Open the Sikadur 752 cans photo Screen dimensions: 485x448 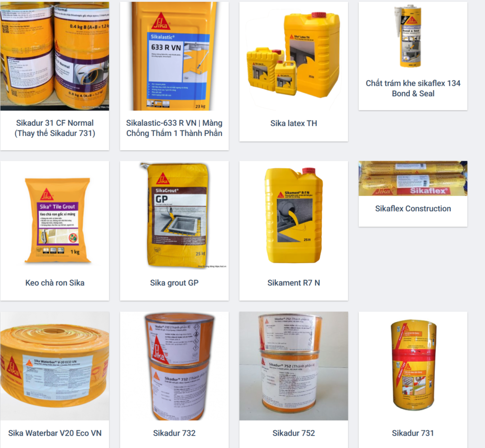click(294, 366)
